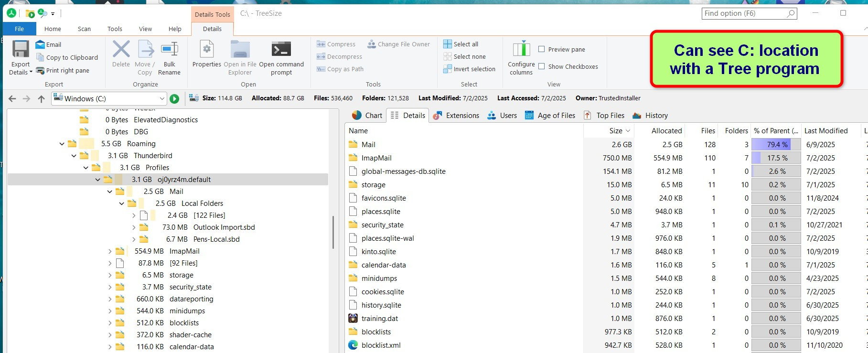This screenshot has height=353, width=868.
Task: Navigate back with left arrow
Action: pyautogui.click(x=12, y=99)
